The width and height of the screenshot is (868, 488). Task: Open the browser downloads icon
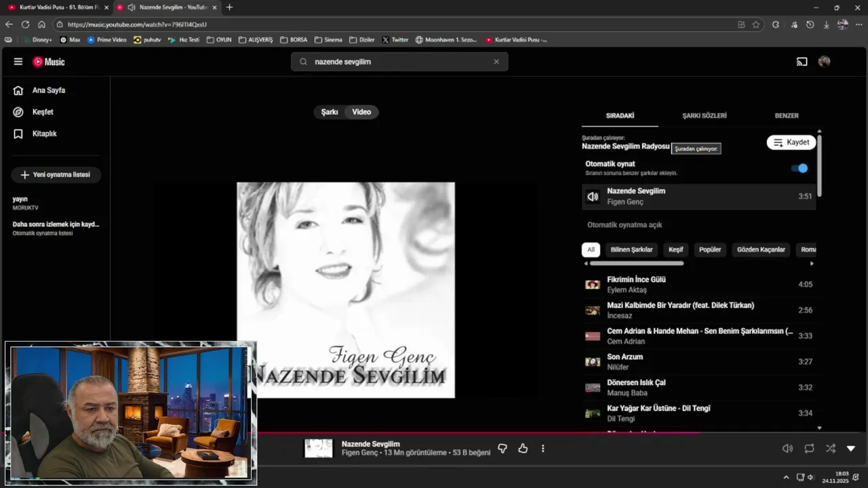[x=826, y=24]
